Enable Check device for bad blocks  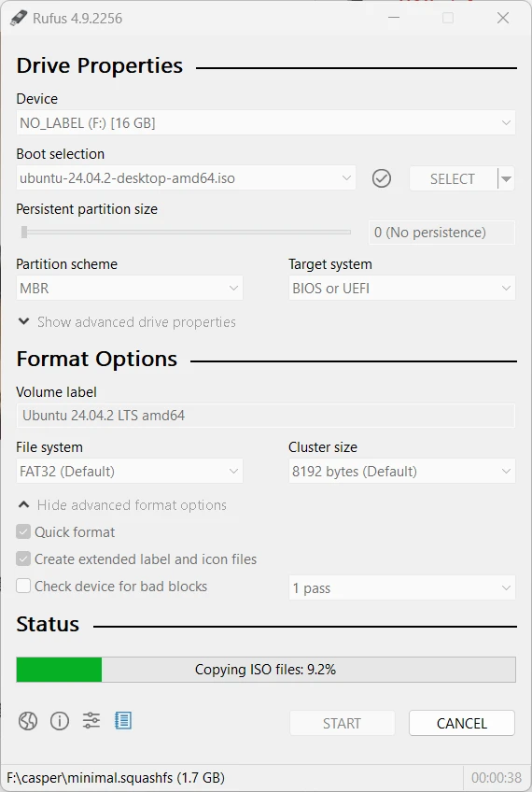pos(23,586)
